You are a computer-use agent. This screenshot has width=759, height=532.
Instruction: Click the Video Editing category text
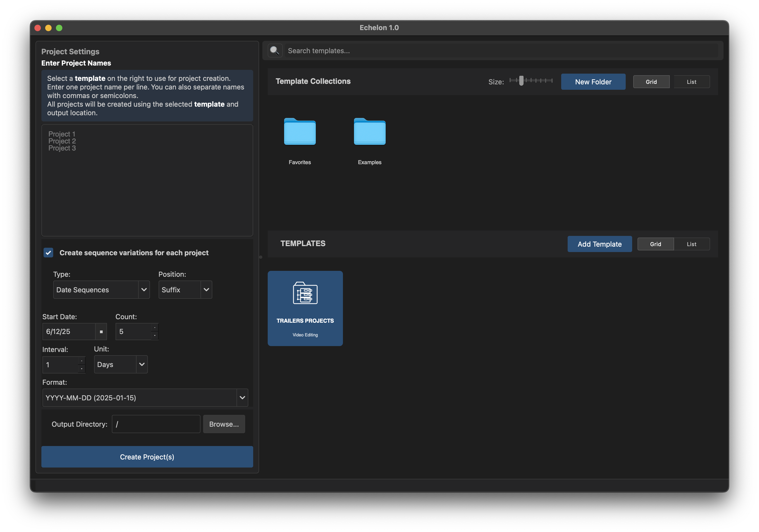(x=305, y=335)
